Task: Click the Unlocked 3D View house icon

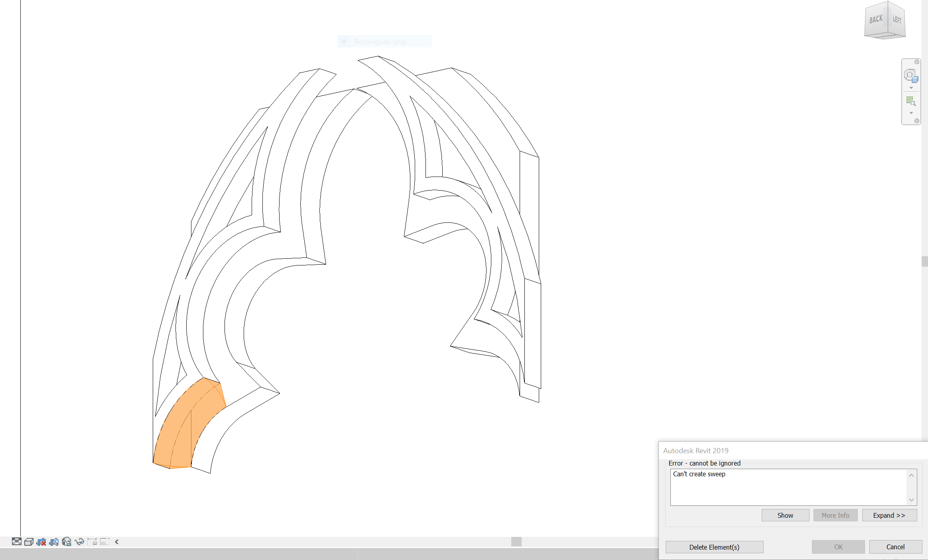Action: tap(67, 542)
